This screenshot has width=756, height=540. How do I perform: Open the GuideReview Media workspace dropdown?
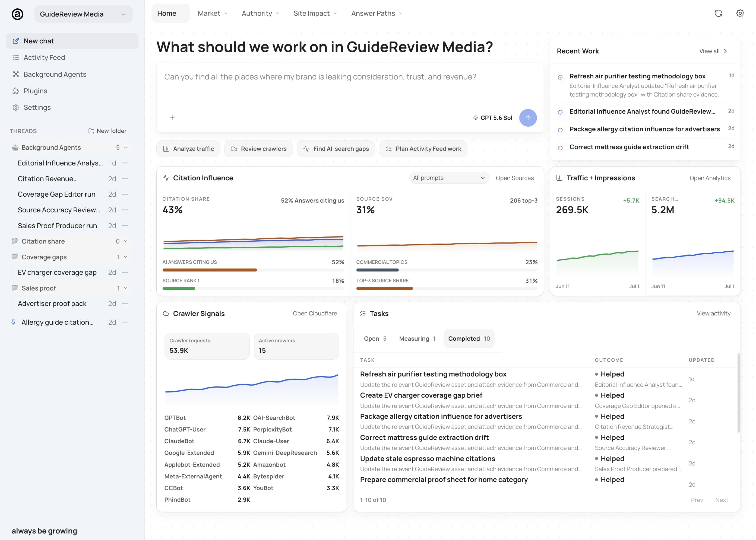pos(83,14)
